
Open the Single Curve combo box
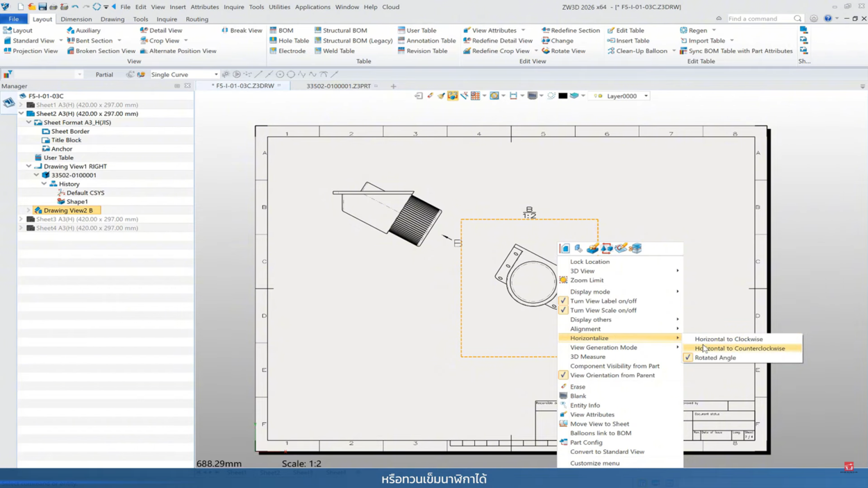click(x=184, y=74)
